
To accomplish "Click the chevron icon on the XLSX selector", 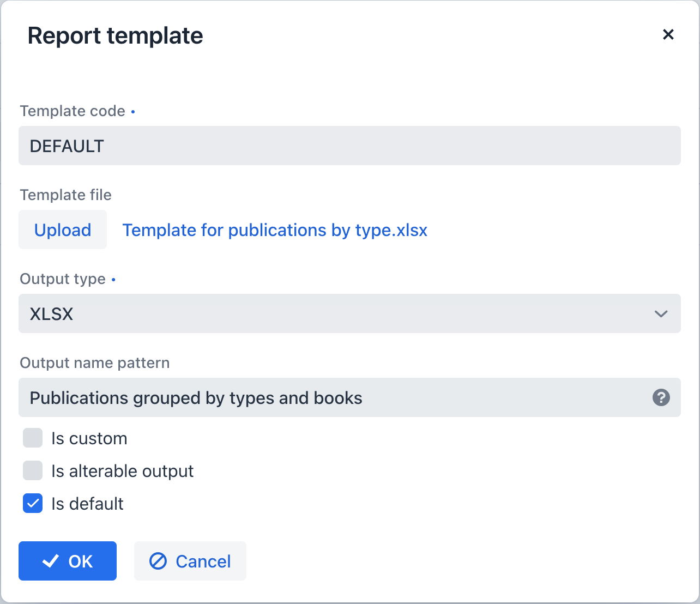I will point(661,314).
